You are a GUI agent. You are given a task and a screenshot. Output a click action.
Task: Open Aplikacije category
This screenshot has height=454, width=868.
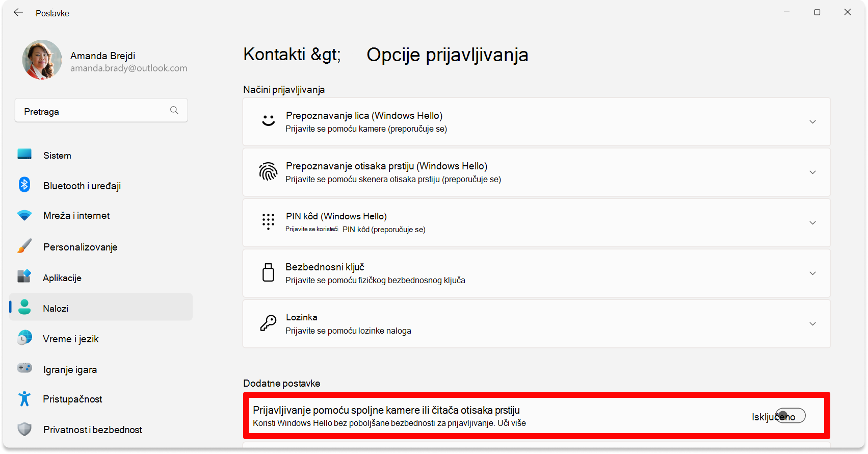coord(101,278)
